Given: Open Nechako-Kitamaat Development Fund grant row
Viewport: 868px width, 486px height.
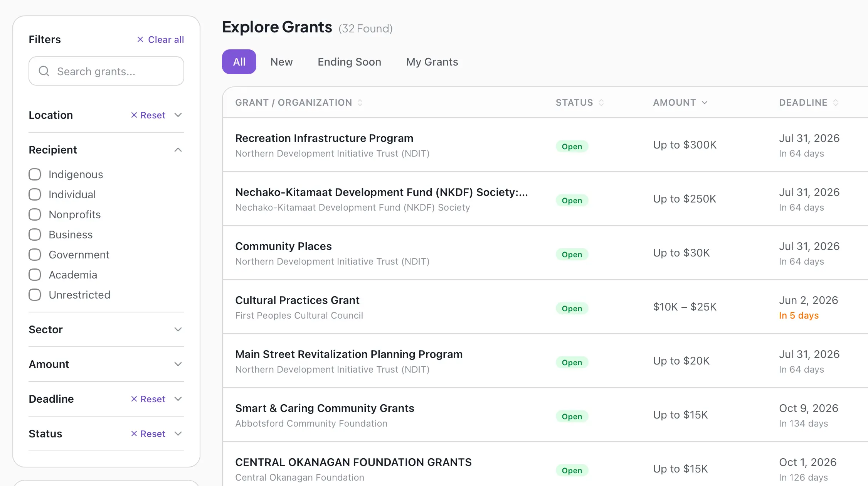Looking at the screenshot, I should pos(545,199).
